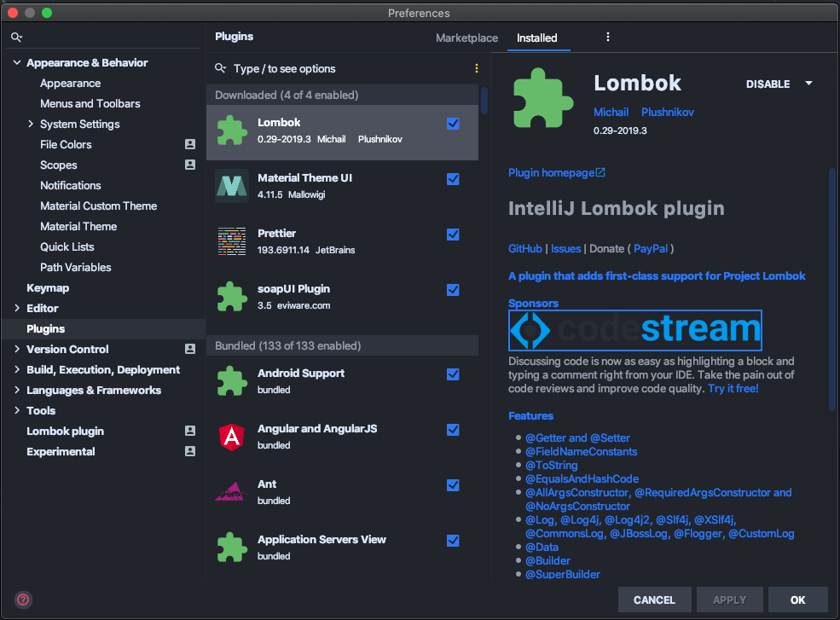Open help with the question mark icon

(23, 599)
